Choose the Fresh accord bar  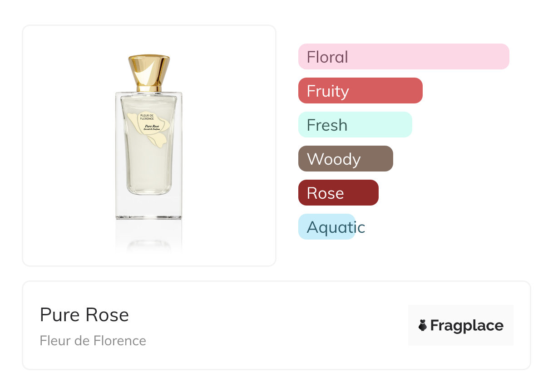(355, 125)
